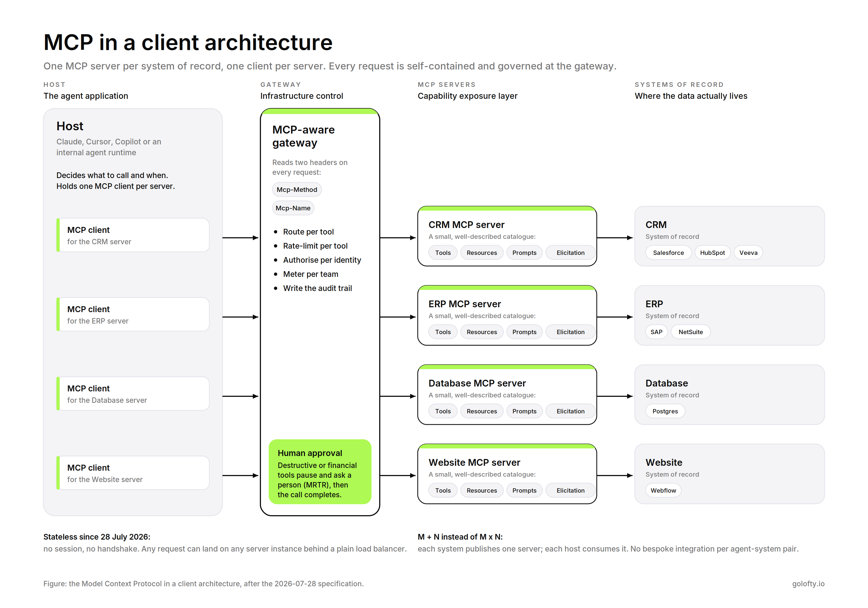Screen dimensions: 868x608
Task: Click the 'HOST' column label
Action: click(x=55, y=84)
